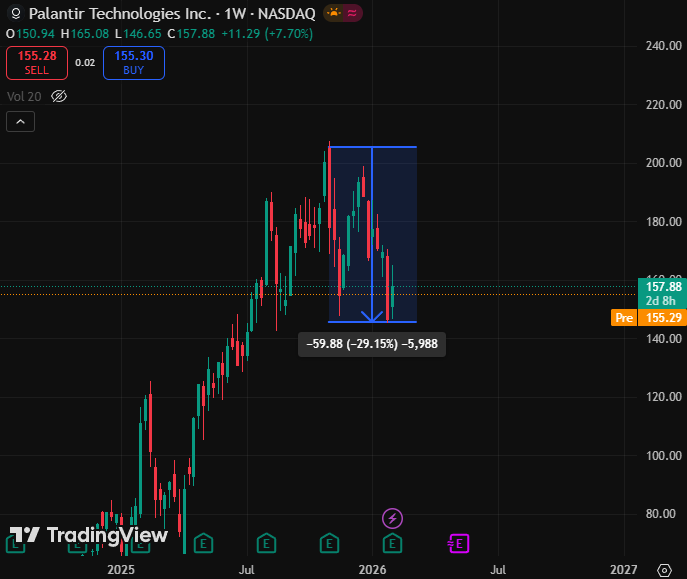687x579 pixels.
Task: Click the 200.00 price scale label
Action: 663,163
